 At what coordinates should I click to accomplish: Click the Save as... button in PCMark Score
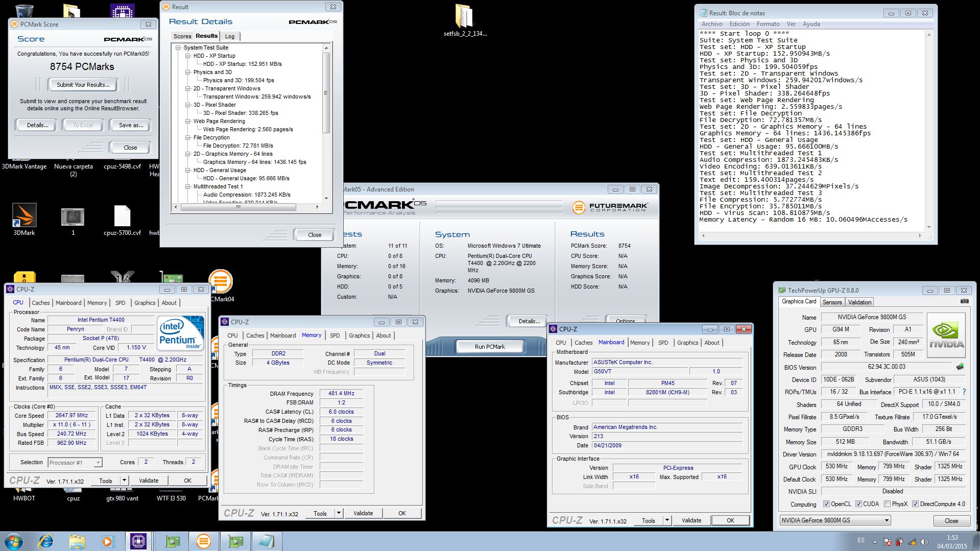click(131, 125)
